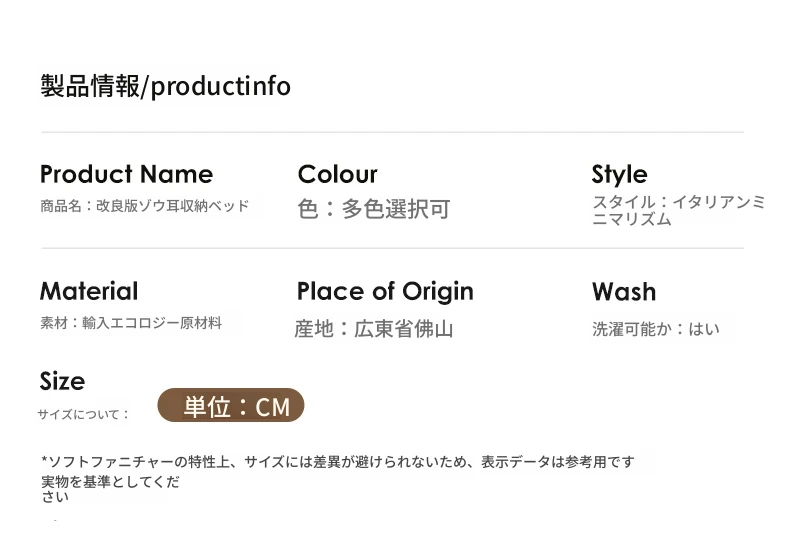Click the Wash heading
The height and width of the screenshot is (547, 790).
pyautogui.click(x=624, y=292)
